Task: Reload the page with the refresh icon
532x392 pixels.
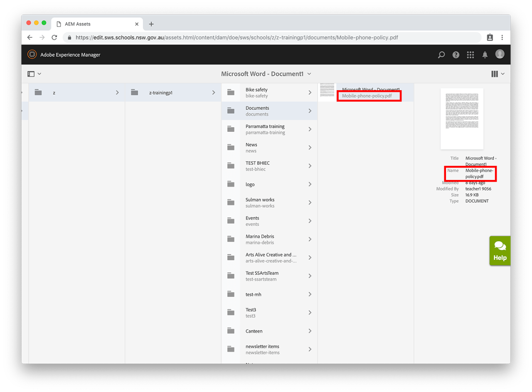Action: 54,37
